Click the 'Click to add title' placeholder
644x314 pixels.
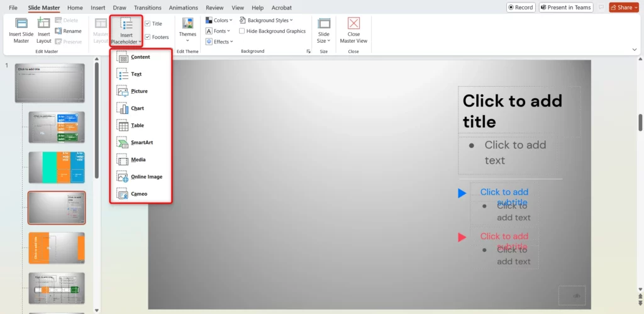coord(519,111)
